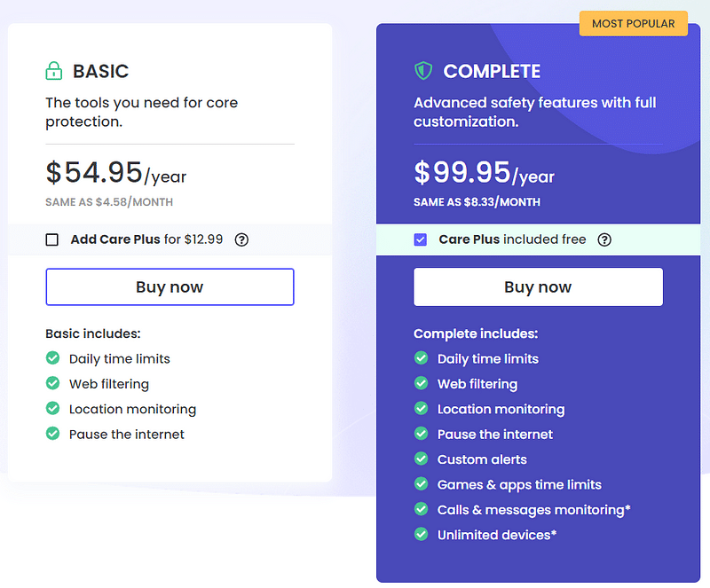Click the Advanced safety features description text
Screen dimensions: 710x588
pyautogui.click(x=535, y=112)
